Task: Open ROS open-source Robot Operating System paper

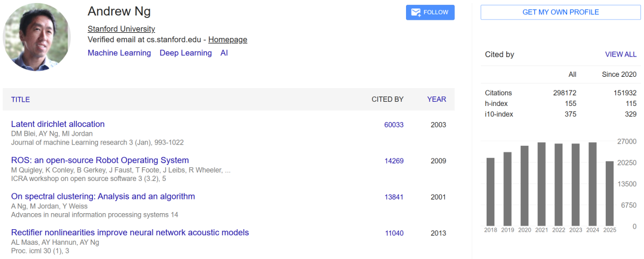Action: click(x=100, y=160)
